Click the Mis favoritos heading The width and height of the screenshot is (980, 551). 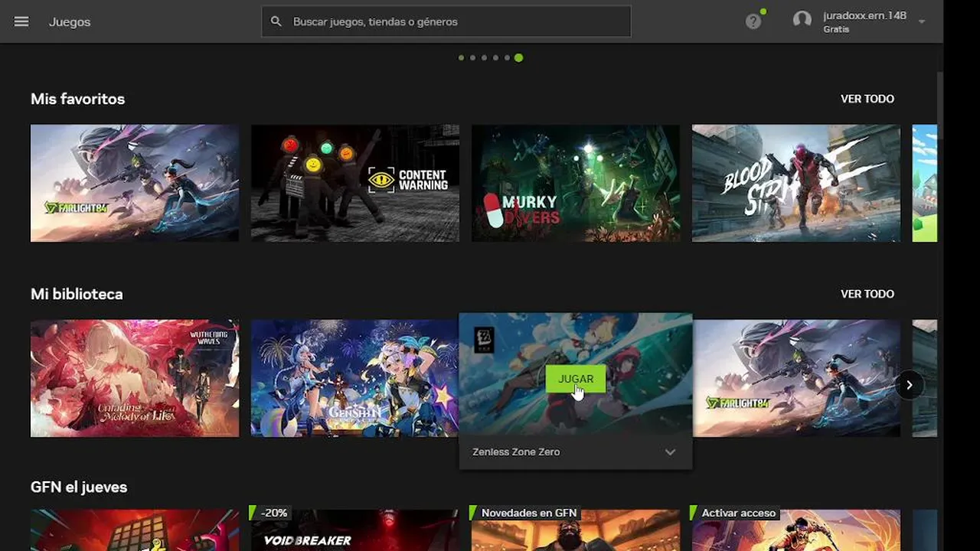click(x=77, y=99)
